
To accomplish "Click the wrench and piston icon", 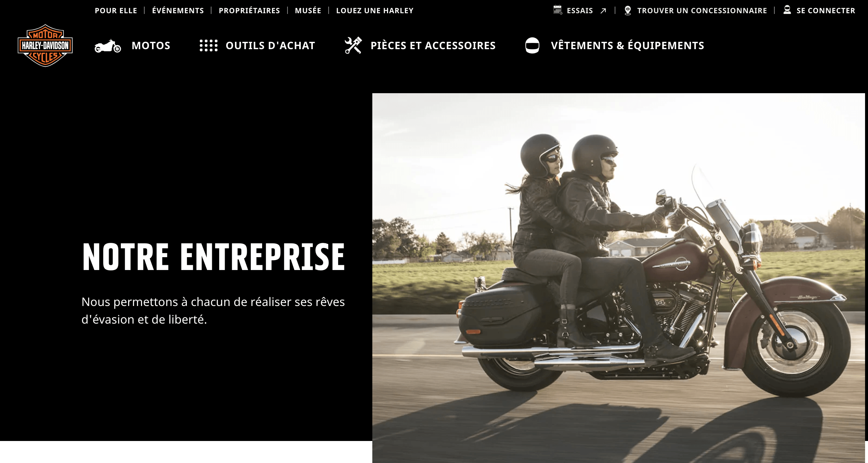I will point(353,45).
